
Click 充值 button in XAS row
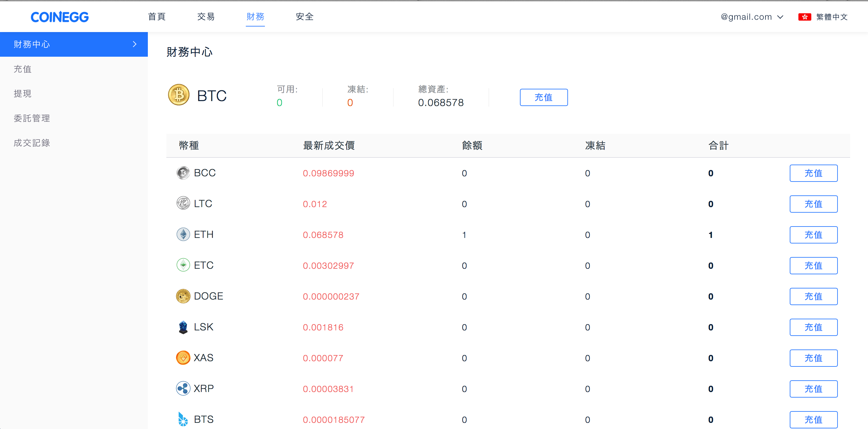point(813,358)
